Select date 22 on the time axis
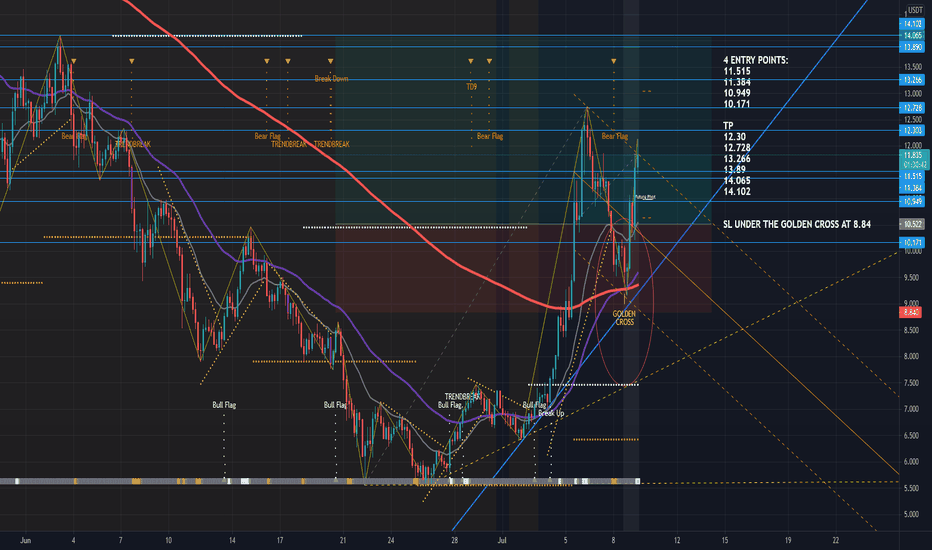Viewport: 932px width, 550px height. tap(836, 540)
